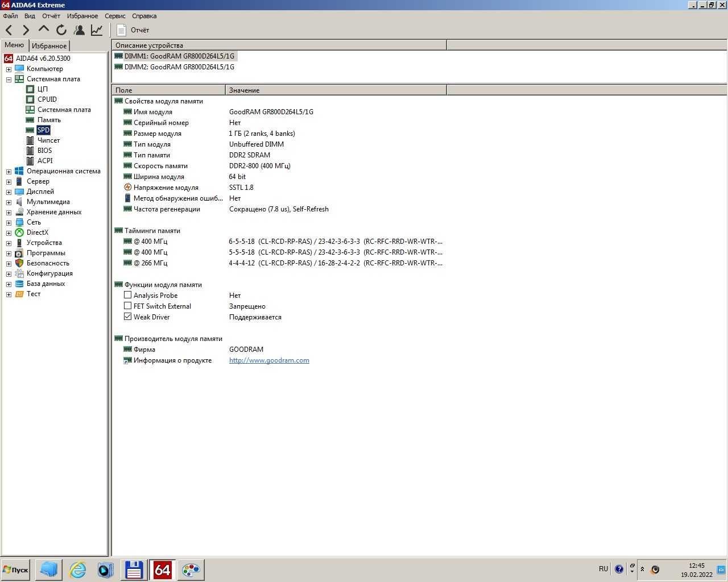Click the База данных tree item

[45, 284]
